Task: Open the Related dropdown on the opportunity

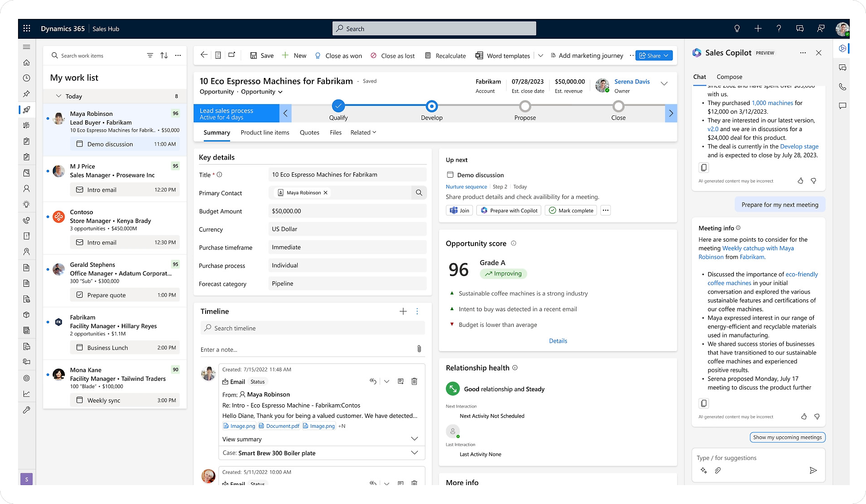Action: pyautogui.click(x=363, y=132)
